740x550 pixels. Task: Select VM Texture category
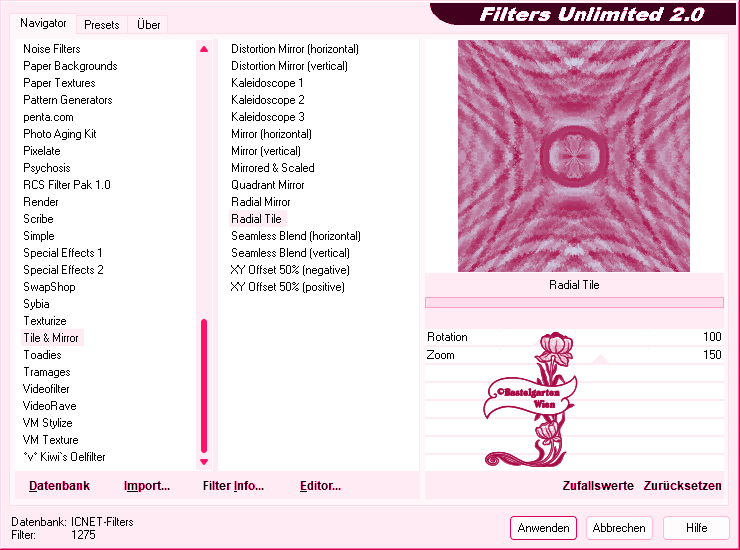pos(50,440)
